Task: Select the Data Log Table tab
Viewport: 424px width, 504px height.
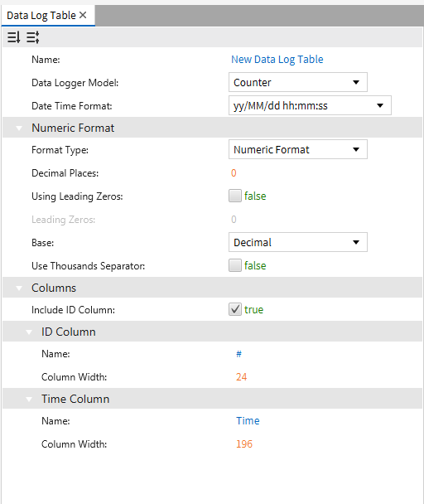Action: 41,16
